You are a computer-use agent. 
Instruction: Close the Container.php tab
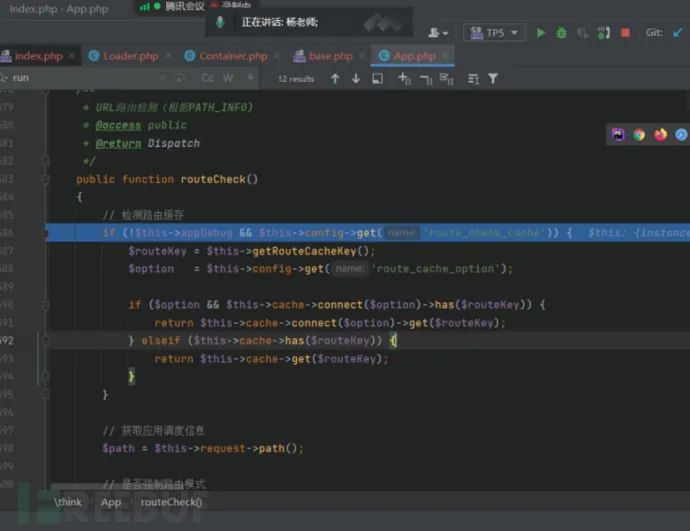point(277,56)
